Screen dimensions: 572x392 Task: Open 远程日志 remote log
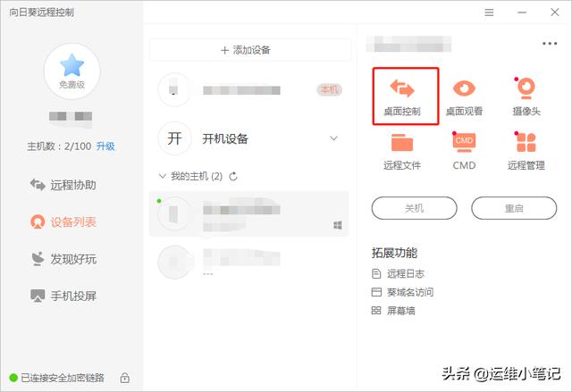click(398, 273)
